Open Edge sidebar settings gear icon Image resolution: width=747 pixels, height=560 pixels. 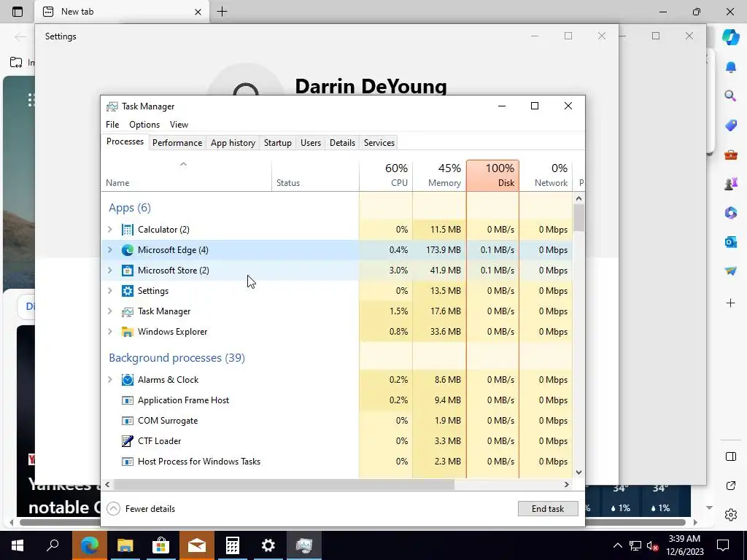(x=730, y=515)
